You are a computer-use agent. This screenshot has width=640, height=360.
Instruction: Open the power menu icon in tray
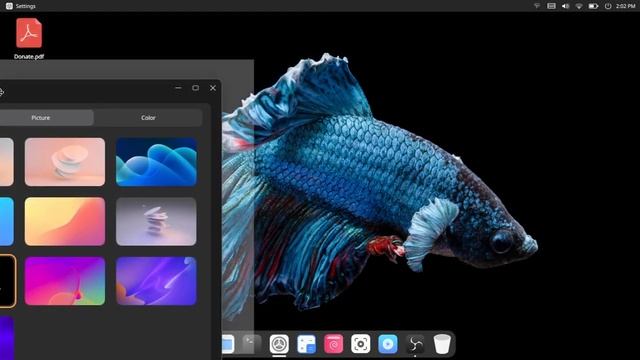pyautogui.click(x=608, y=6)
